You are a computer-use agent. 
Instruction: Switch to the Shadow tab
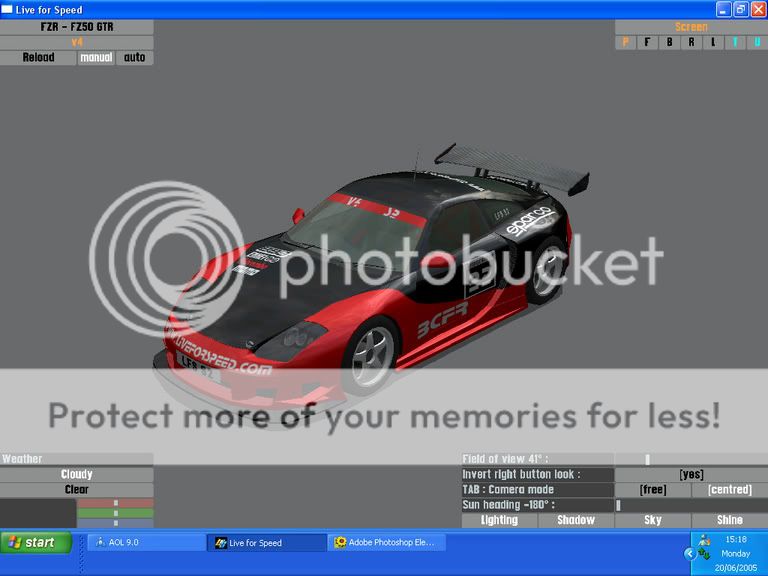point(576,520)
